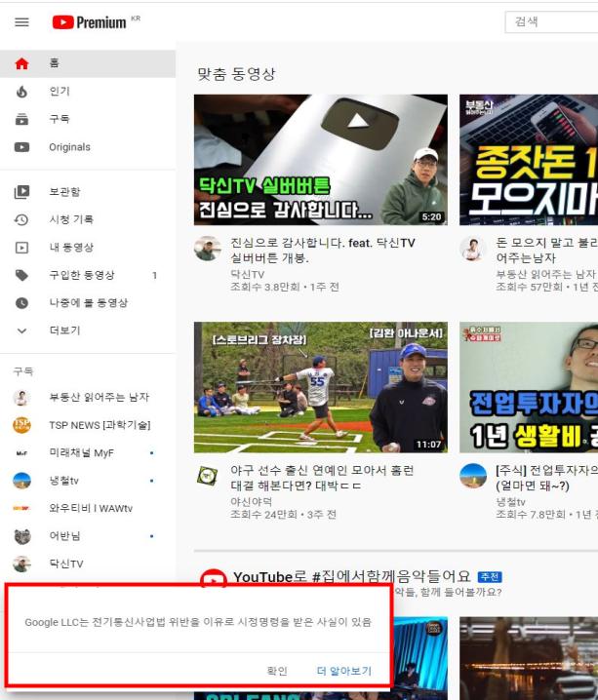Viewport: 598px width, 700px height.
Task: Open TSP NEWS [과학기술] subscription name
Action: [x=100, y=425]
